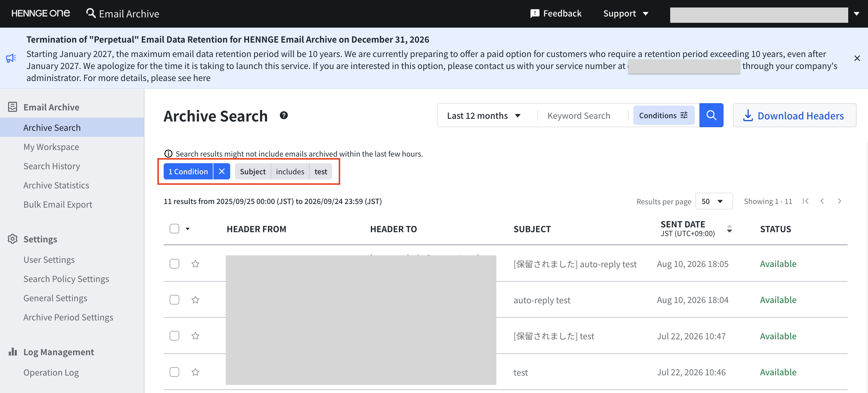Select Archive Search in the sidebar
The width and height of the screenshot is (868, 393).
click(x=72, y=127)
